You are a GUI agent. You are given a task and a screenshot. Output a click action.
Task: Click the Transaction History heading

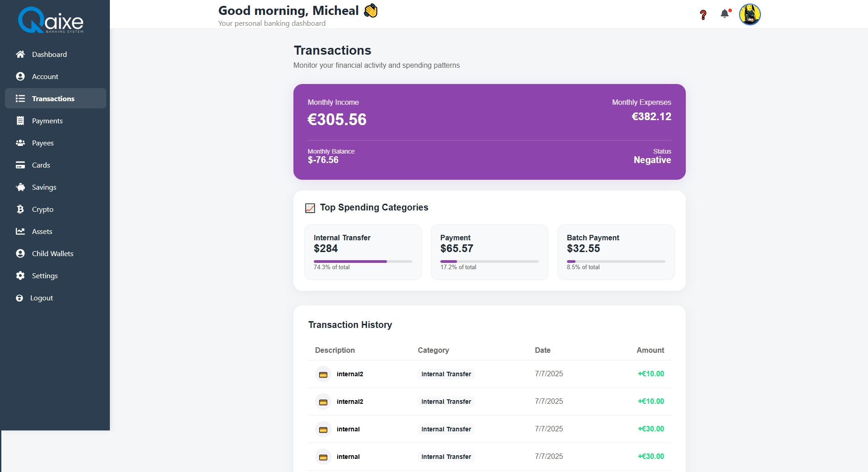click(350, 325)
